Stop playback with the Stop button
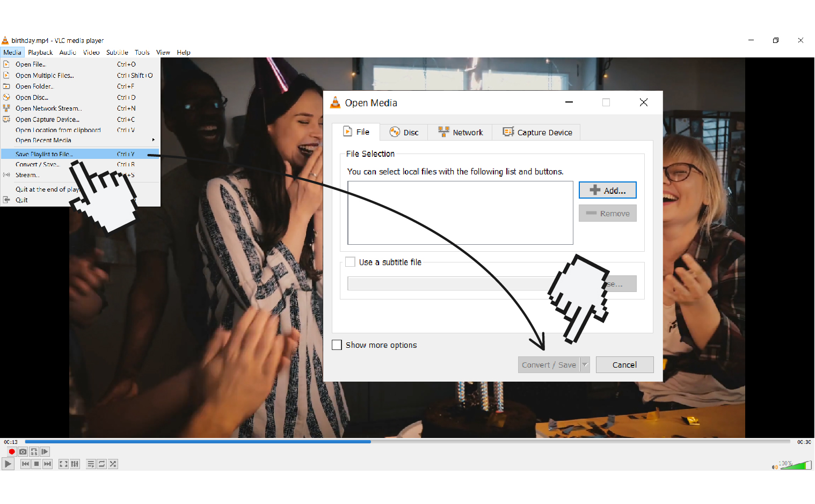 (37, 464)
